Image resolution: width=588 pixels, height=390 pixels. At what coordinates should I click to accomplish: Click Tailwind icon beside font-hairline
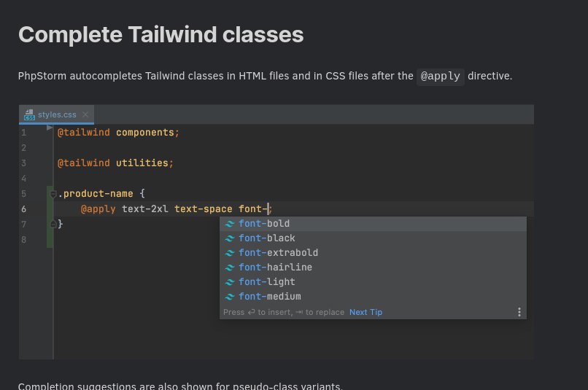(230, 268)
